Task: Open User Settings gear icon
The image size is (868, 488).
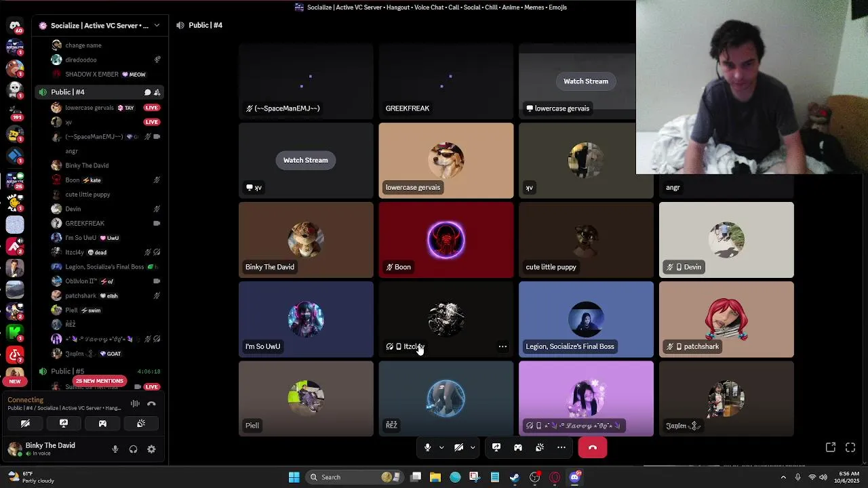Action: coord(151,449)
